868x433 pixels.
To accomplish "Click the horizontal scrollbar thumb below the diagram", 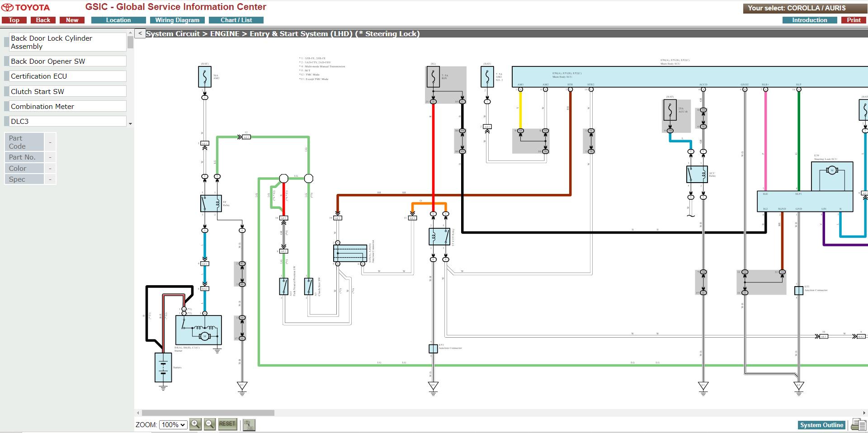I will [x=208, y=413].
